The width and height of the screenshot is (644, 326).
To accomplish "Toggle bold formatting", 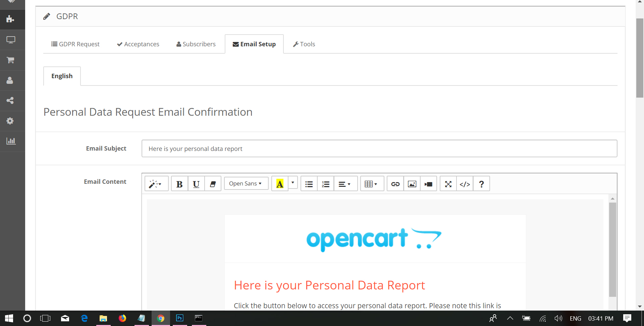I will [x=179, y=184].
